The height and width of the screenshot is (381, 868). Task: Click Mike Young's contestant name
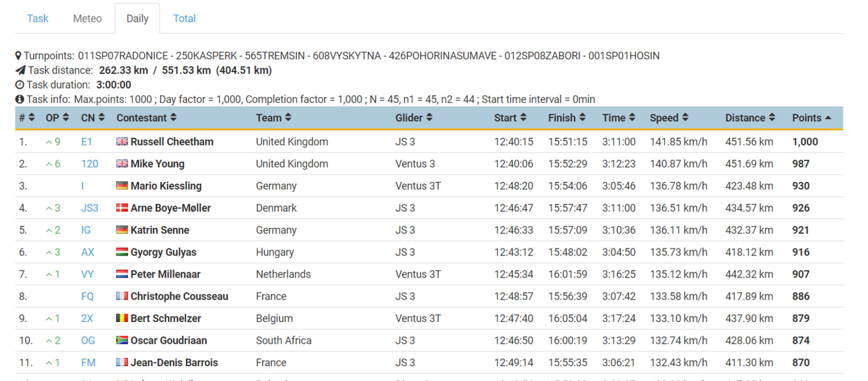click(x=157, y=164)
